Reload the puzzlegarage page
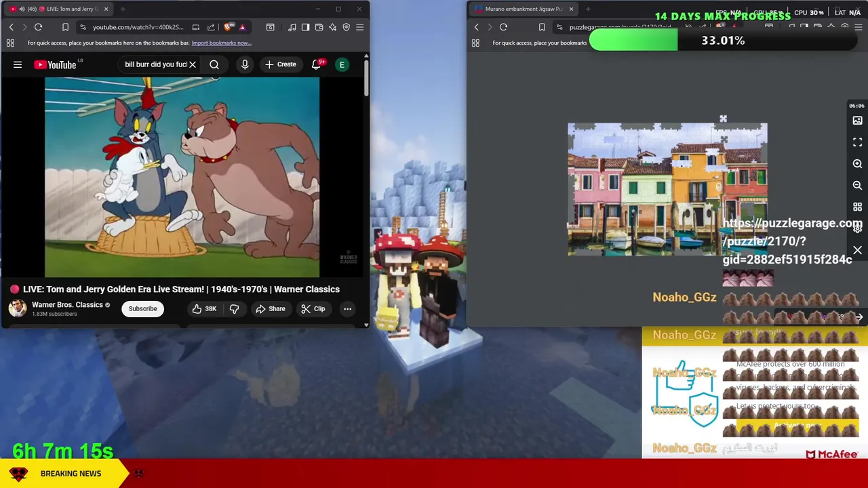The width and height of the screenshot is (868, 488). (x=503, y=27)
